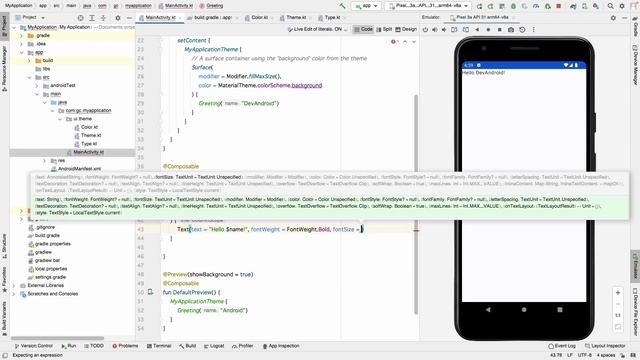Select opened file locate icon in Project panel
This screenshot has width=640, height=360.
point(80,18)
